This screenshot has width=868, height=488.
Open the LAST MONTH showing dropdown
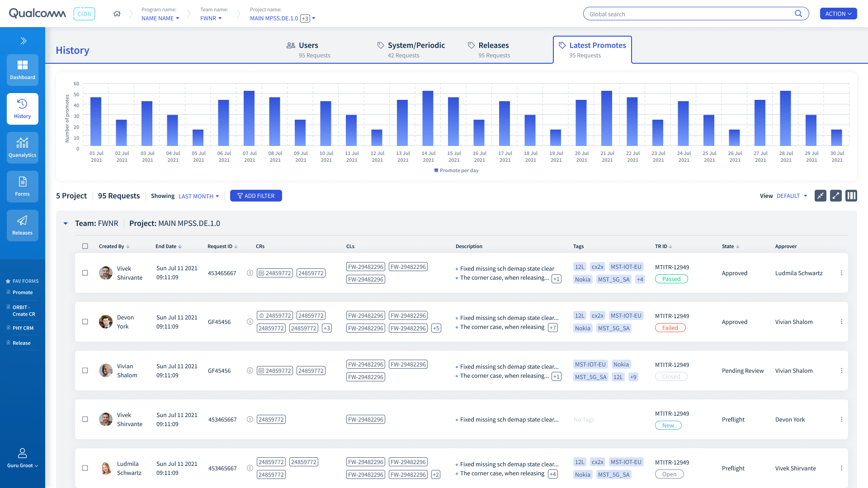[198, 196]
